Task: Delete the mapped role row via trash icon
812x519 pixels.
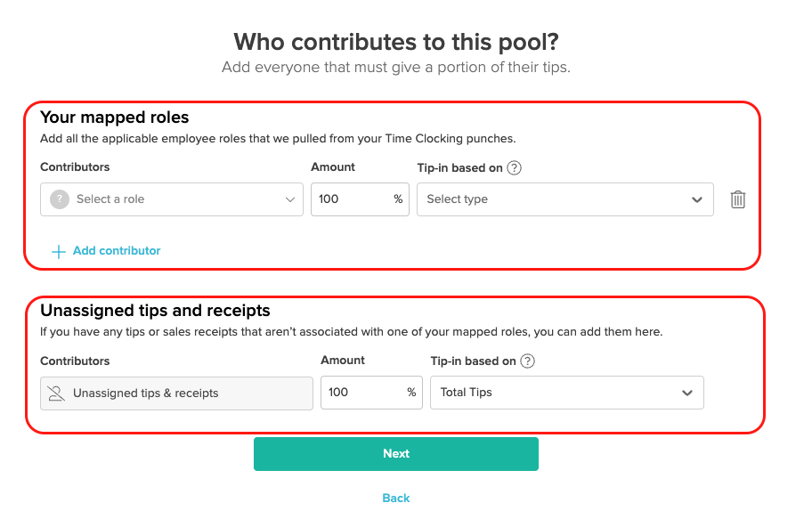Action: pyautogui.click(x=737, y=199)
